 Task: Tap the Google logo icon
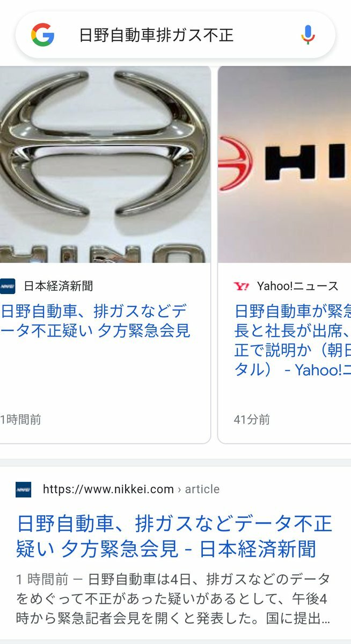coord(42,35)
